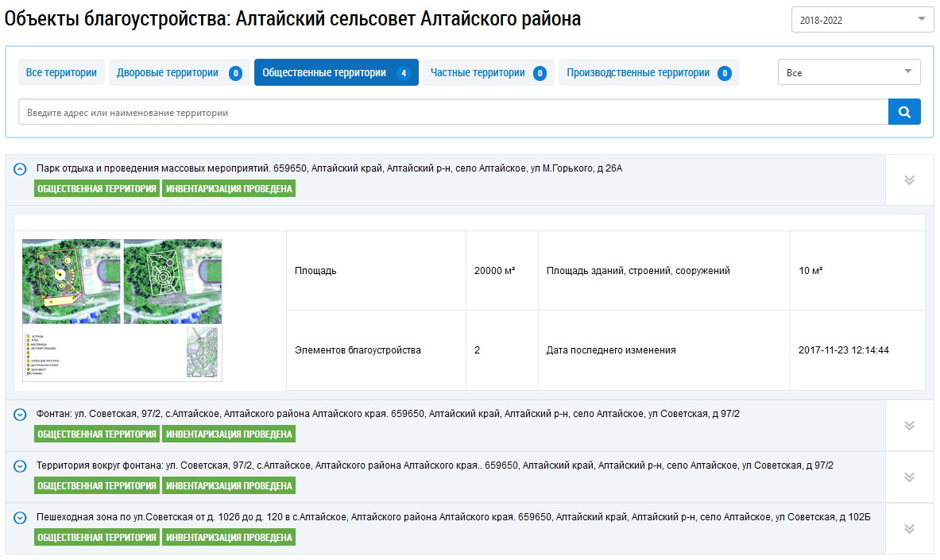Click the Площадь зданий, строений, сооружений label
940x560 pixels.
coord(638,271)
